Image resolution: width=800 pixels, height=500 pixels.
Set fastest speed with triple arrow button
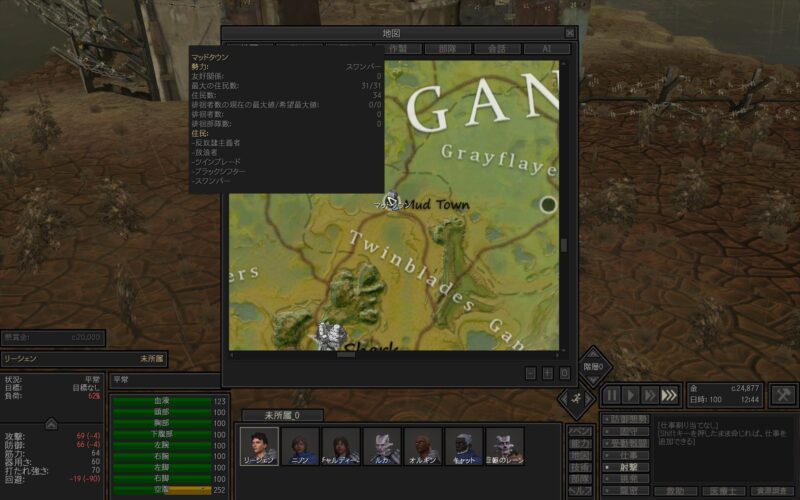[x=669, y=395]
